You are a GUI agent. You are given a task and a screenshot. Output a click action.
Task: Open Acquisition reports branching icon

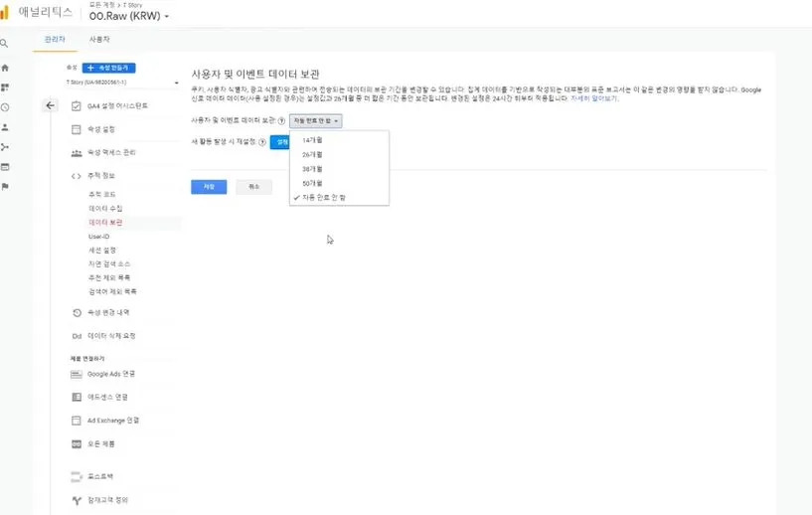[x=5, y=147]
